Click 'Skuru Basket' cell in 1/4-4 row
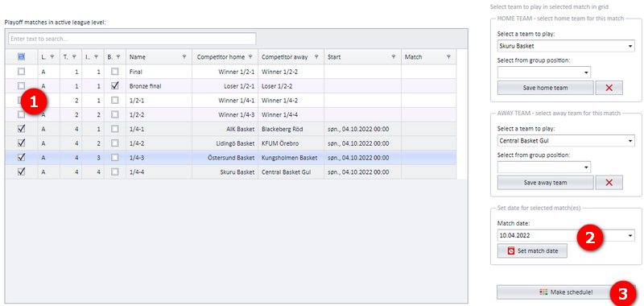The image size is (644, 306). pos(225,172)
